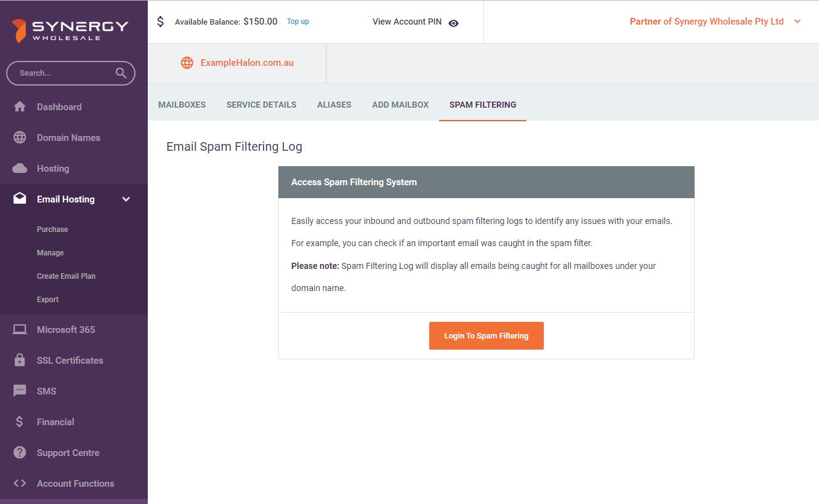819x504 pixels.
Task: Click the Domain Names globe icon
Action: click(20, 137)
